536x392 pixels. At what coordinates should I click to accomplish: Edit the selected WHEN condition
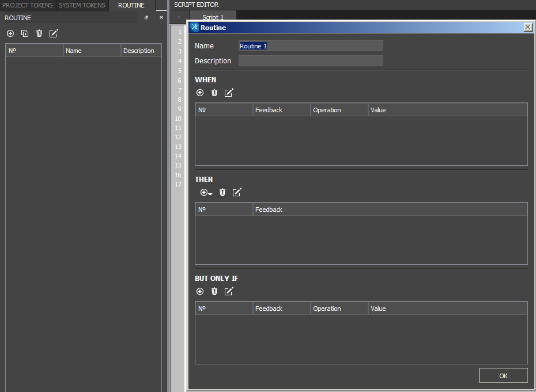click(229, 93)
